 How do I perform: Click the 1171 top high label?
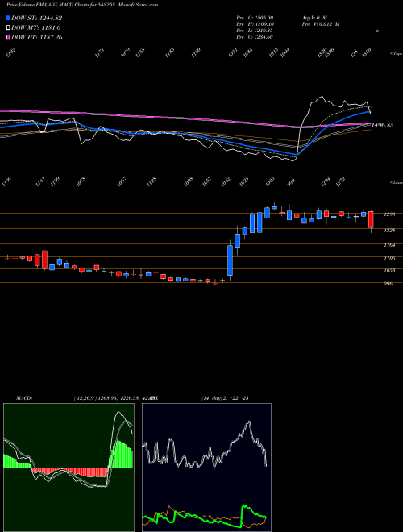click(x=99, y=53)
